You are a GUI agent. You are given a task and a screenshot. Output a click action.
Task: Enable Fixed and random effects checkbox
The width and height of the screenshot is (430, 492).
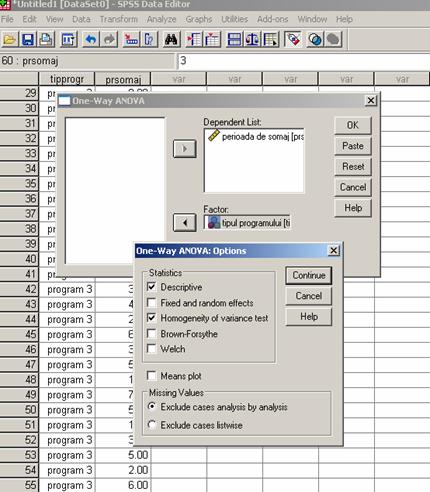pos(152,302)
